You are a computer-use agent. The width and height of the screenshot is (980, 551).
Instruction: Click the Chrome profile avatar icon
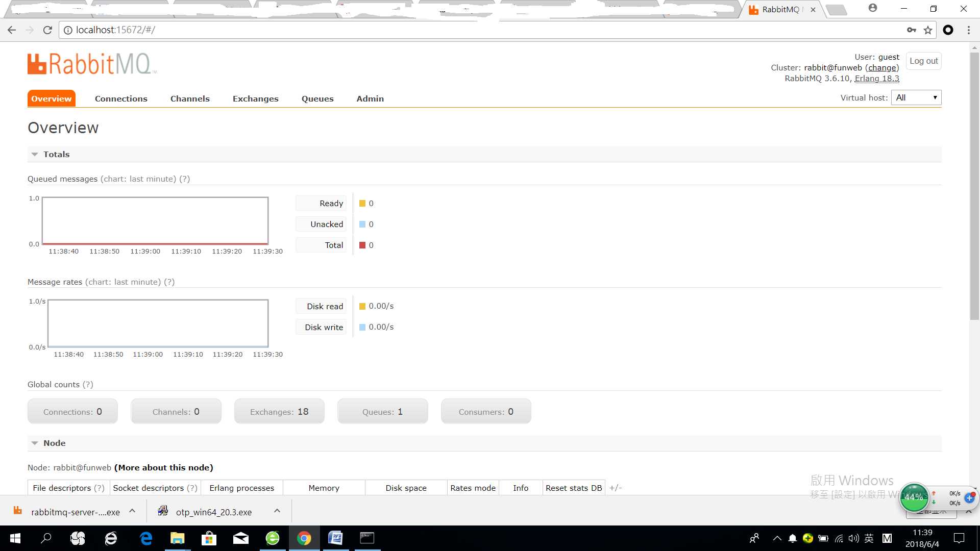(873, 8)
